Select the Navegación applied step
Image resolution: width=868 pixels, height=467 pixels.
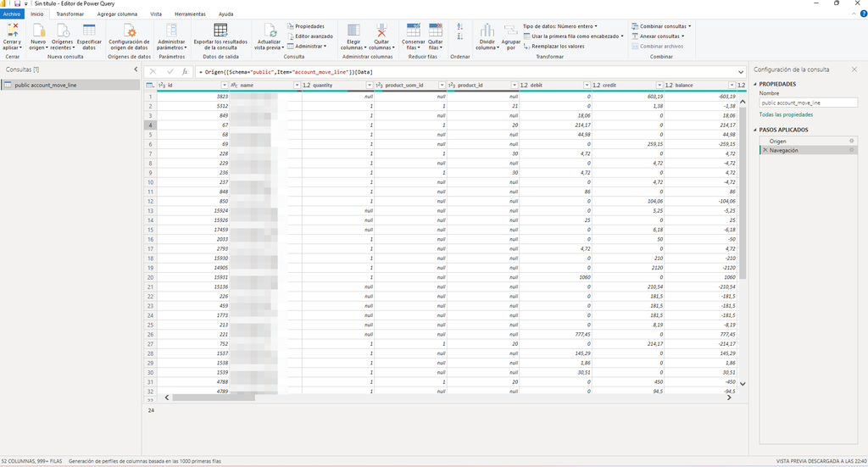point(808,150)
